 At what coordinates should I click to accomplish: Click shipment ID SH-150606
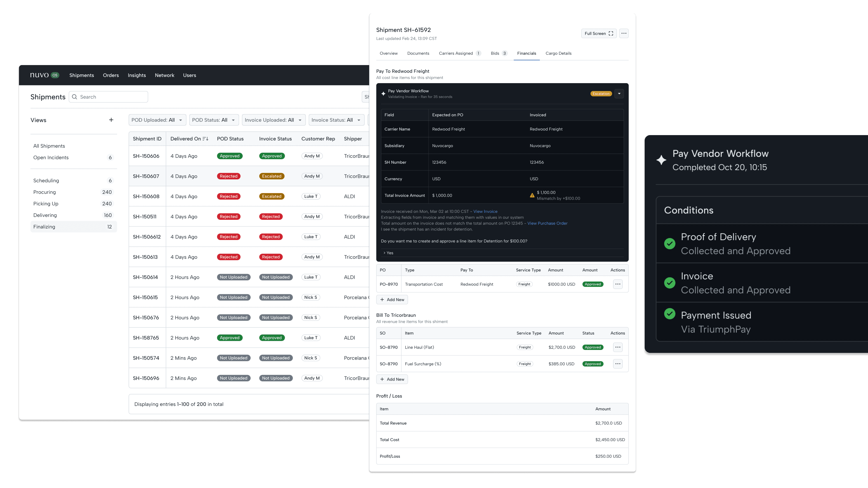click(x=146, y=156)
